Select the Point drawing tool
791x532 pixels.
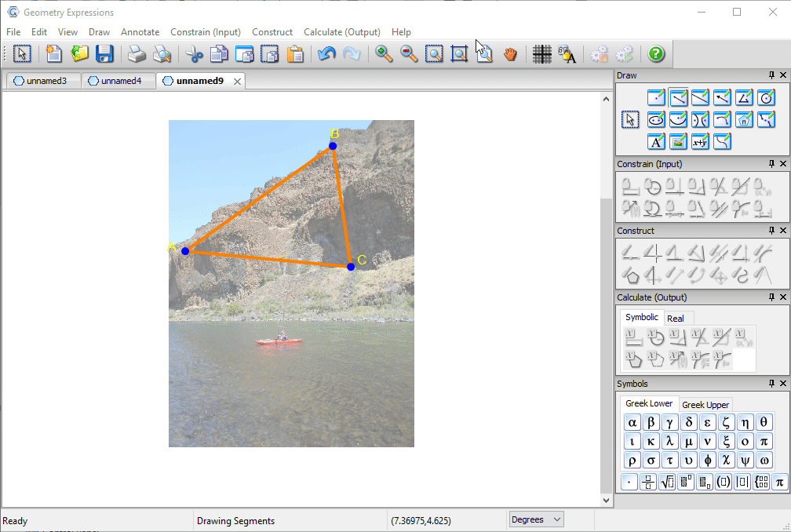tap(656, 97)
